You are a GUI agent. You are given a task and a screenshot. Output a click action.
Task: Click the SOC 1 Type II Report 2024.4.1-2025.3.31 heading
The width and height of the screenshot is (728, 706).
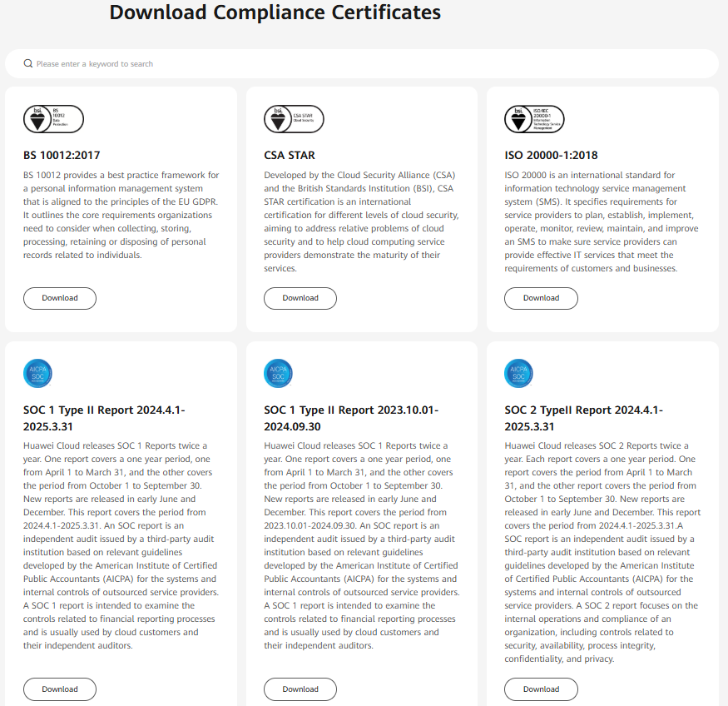click(104, 418)
